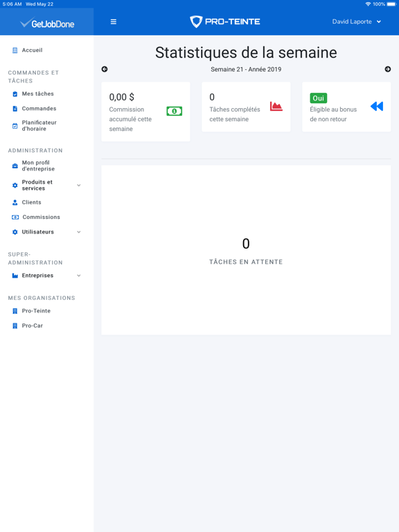The height and width of the screenshot is (532, 399).
Task: Click the Tâches en attente card
Action: point(246,250)
